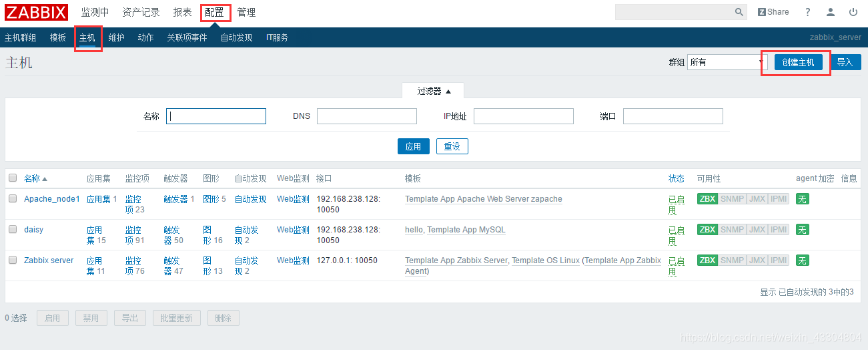Go to 模板 submenu

[58, 37]
